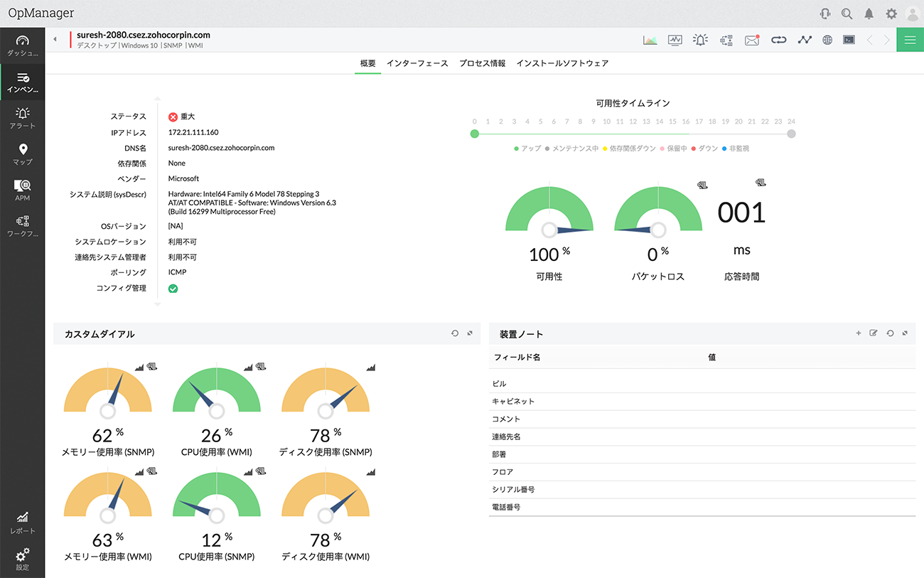Click the green コンフィグ管理 check status
The width and height of the screenshot is (924, 578).
pyautogui.click(x=173, y=289)
